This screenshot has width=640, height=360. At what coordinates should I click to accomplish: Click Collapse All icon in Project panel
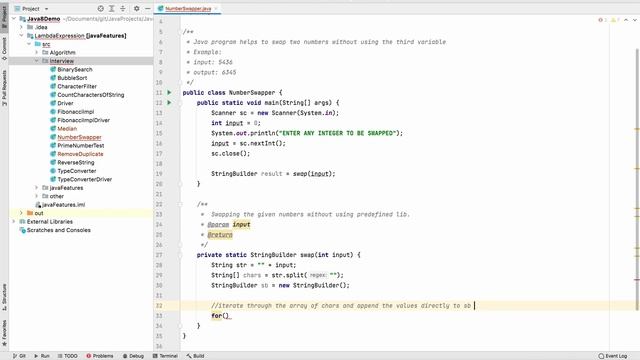pos(122,9)
